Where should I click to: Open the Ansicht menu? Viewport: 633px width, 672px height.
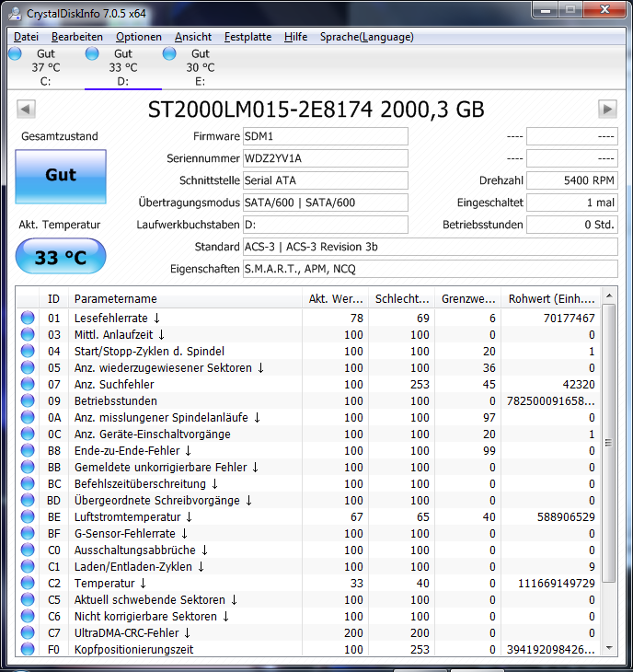pos(193,37)
